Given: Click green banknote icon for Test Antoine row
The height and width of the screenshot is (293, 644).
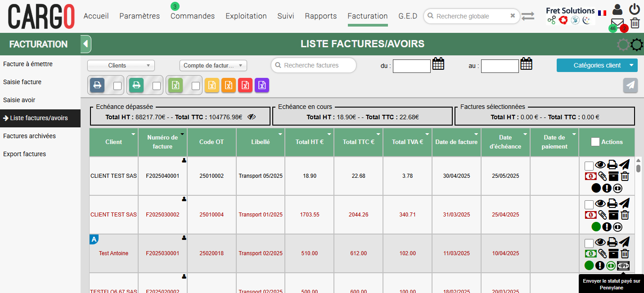Looking at the screenshot, I should [x=590, y=254].
